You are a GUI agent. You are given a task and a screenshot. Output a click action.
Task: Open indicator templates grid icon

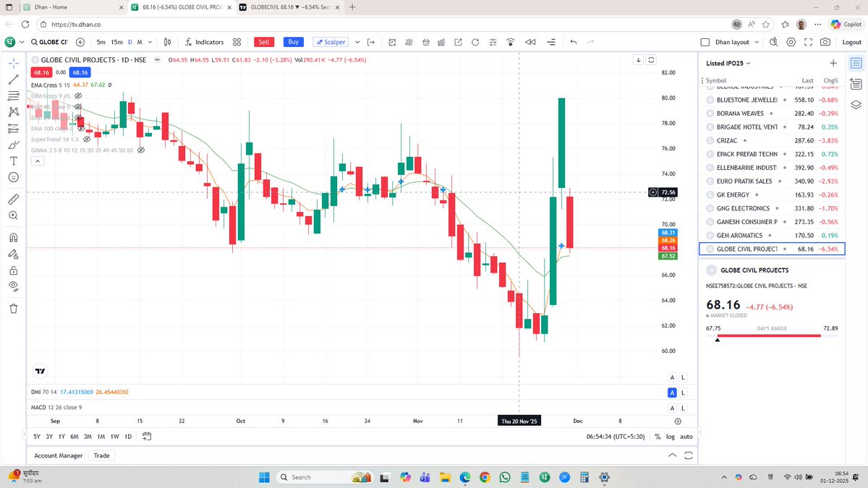(x=237, y=42)
